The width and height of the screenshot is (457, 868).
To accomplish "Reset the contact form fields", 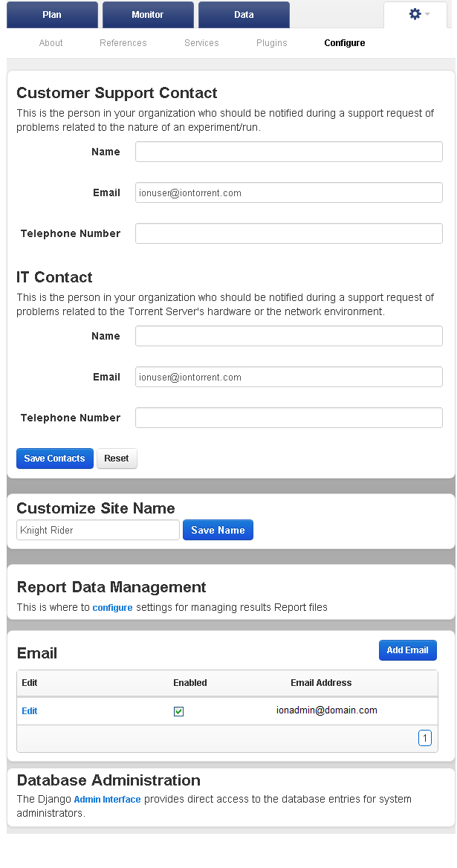I will [x=116, y=459].
